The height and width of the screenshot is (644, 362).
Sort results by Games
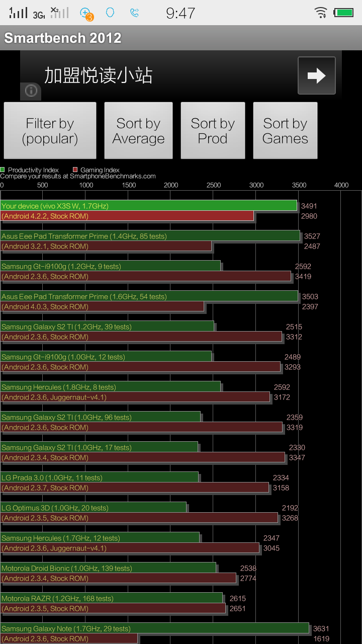tap(285, 130)
